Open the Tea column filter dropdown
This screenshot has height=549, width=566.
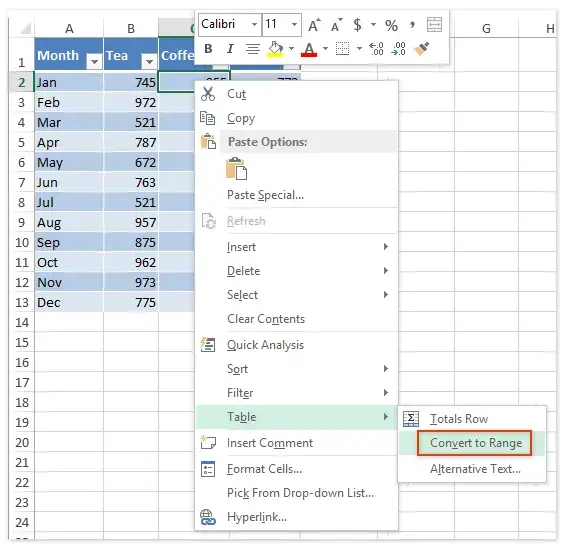pos(149,62)
